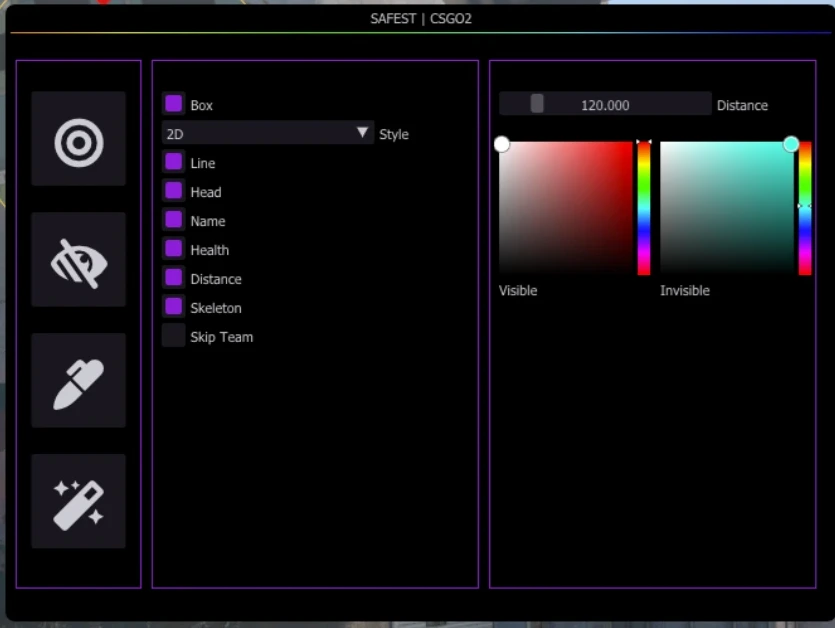Screen dimensions: 835x628
Task: Disable the Line checkbox
Action: click(x=174, y=162)
